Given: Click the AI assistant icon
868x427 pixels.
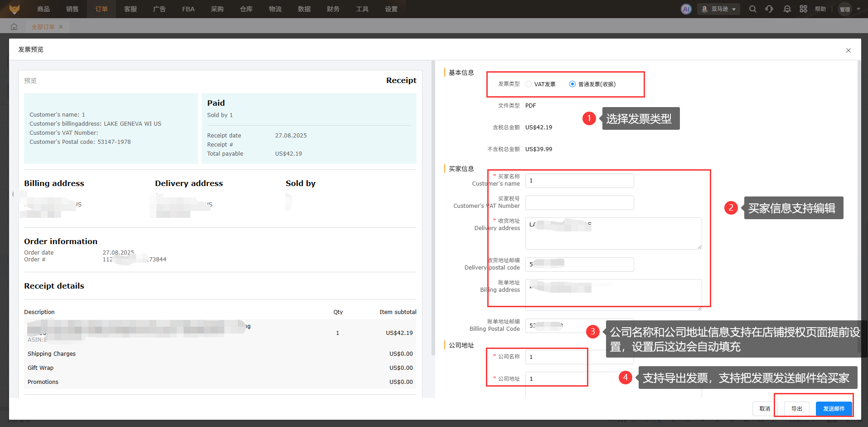Looking at the screenshot, I should tap(686, 9).
